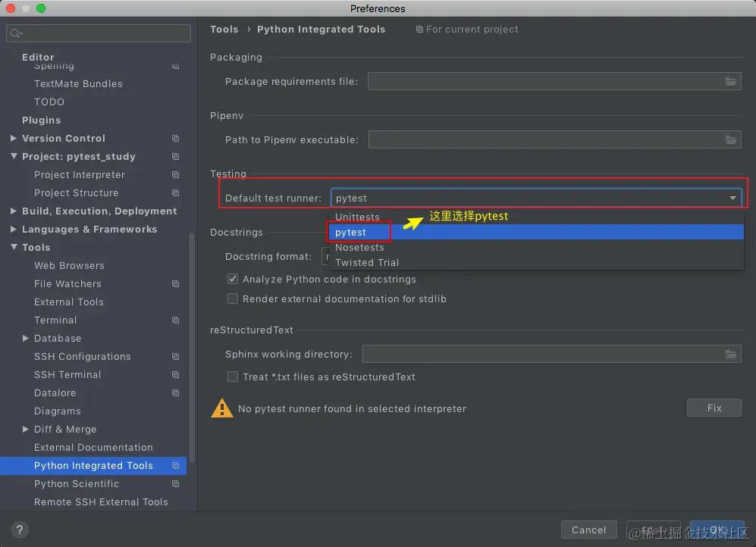
Task: Choose Unittests in the test runner list
Action: [536, 217]
